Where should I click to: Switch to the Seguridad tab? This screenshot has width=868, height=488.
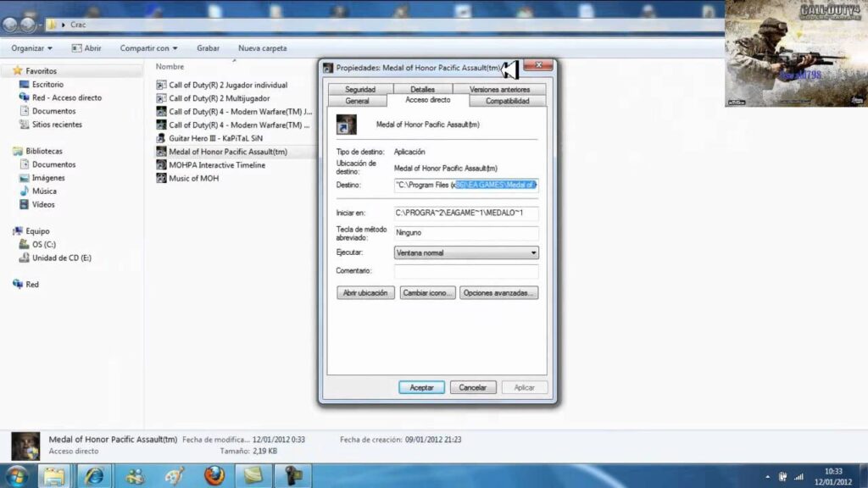click(x=360, y=89)
